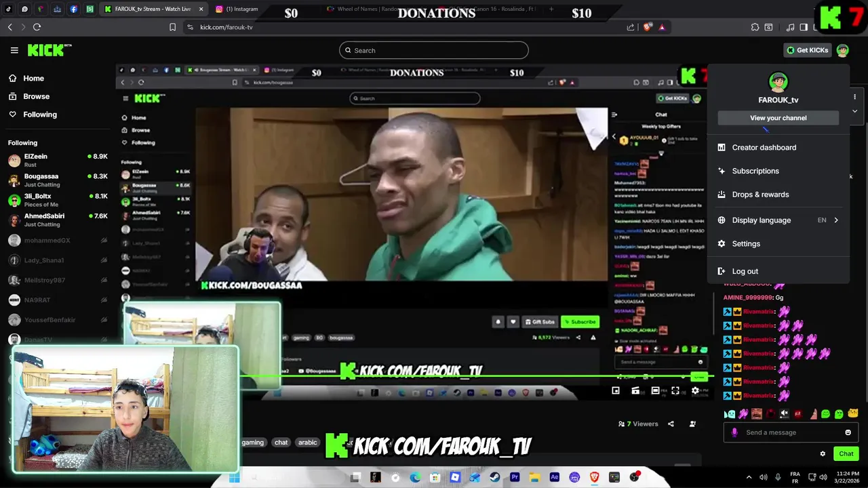This screenshot has width=868, height=488.
Task: Select offline channel Lady_Shana1
Action: [x=58, y=260]
